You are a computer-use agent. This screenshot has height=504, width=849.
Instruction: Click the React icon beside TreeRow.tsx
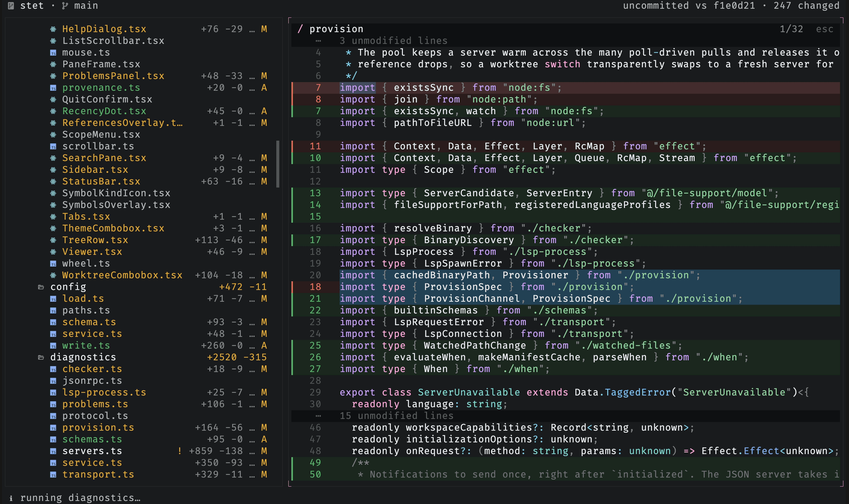(53, 240)
